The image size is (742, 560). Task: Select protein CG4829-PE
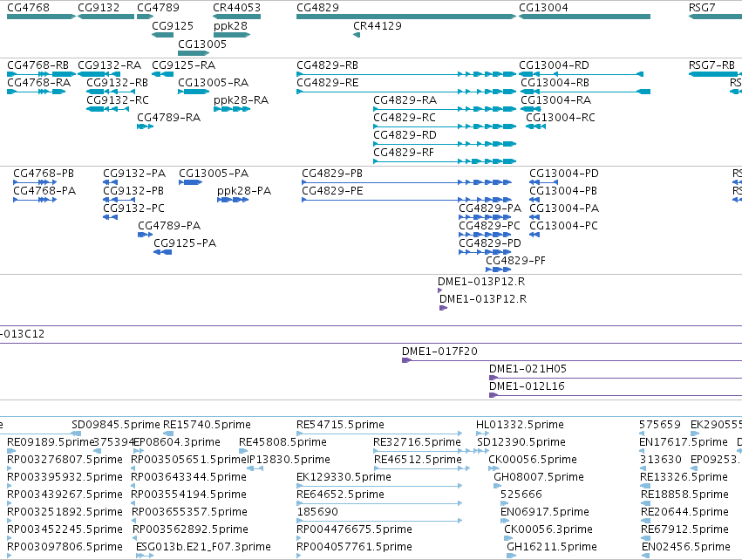tap(333, 191)
